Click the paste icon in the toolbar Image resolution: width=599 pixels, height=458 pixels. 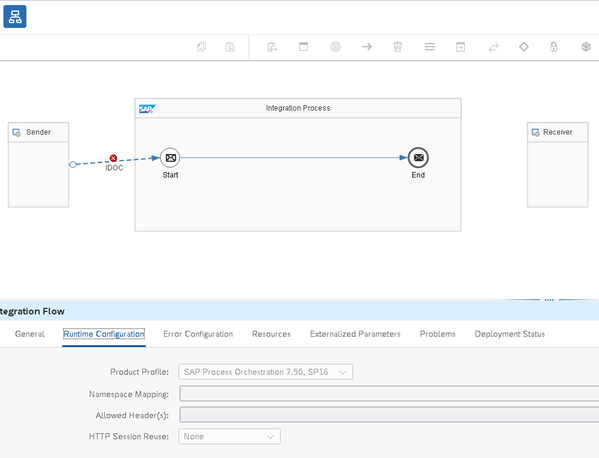pyautogui.click(x=230, y=47)
